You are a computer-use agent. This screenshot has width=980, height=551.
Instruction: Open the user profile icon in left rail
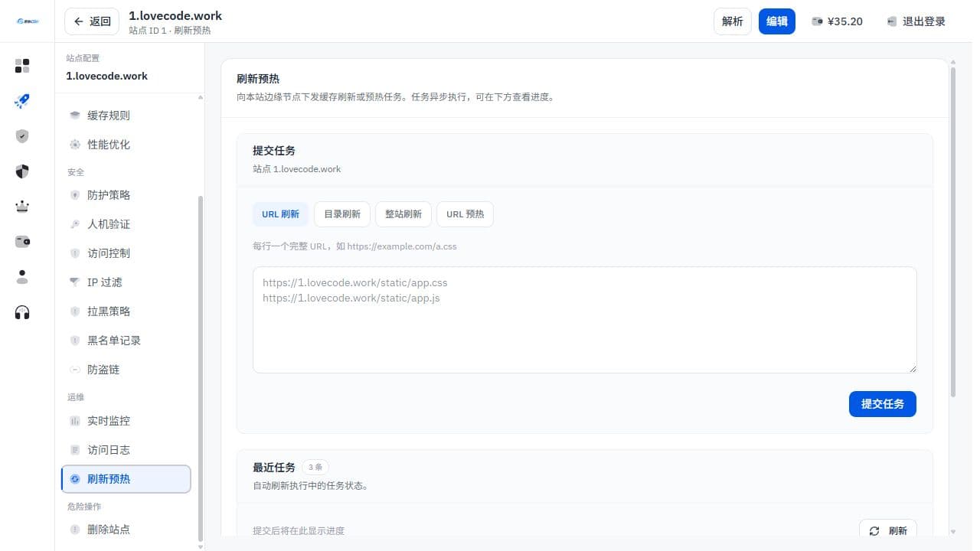point(22,277)
